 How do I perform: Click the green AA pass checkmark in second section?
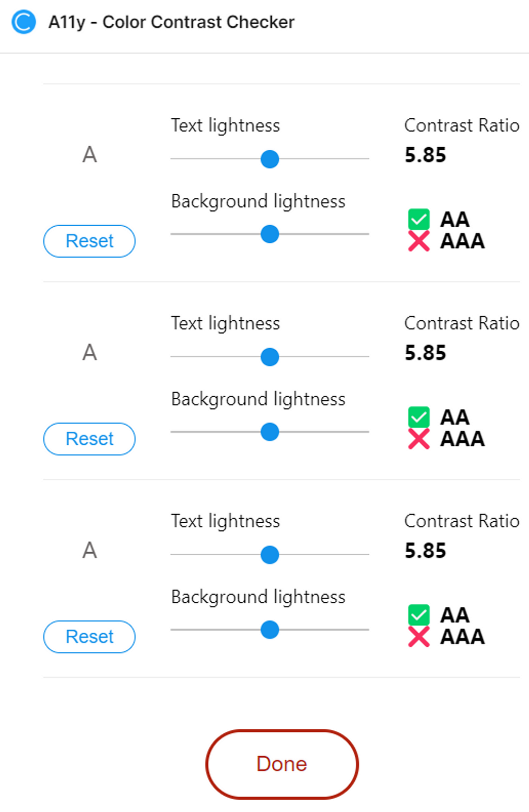click(419, 417)
